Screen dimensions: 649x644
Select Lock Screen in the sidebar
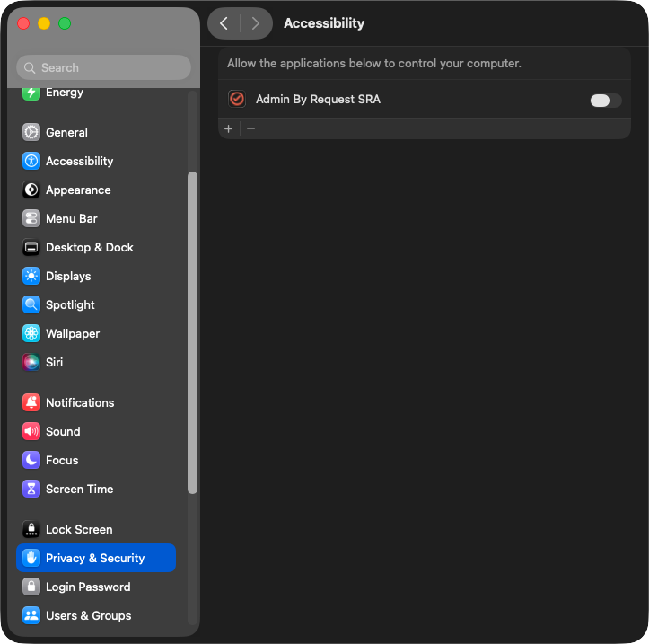coord(79,529)
